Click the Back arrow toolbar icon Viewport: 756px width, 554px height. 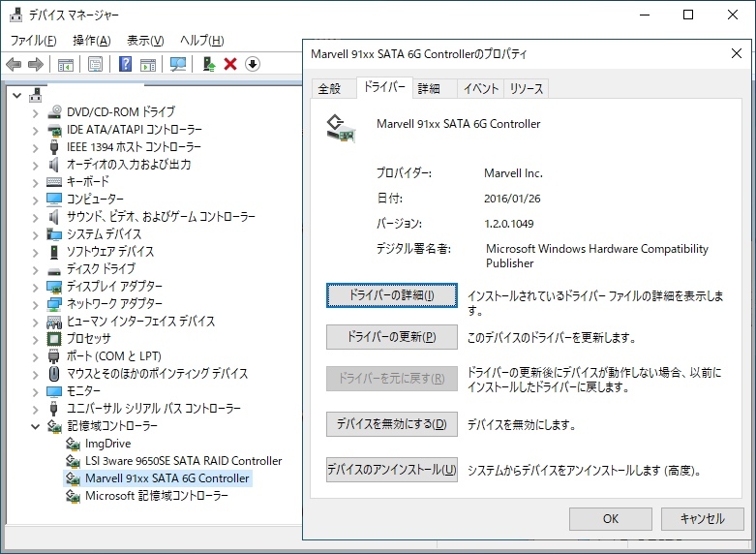click(14, 64)
